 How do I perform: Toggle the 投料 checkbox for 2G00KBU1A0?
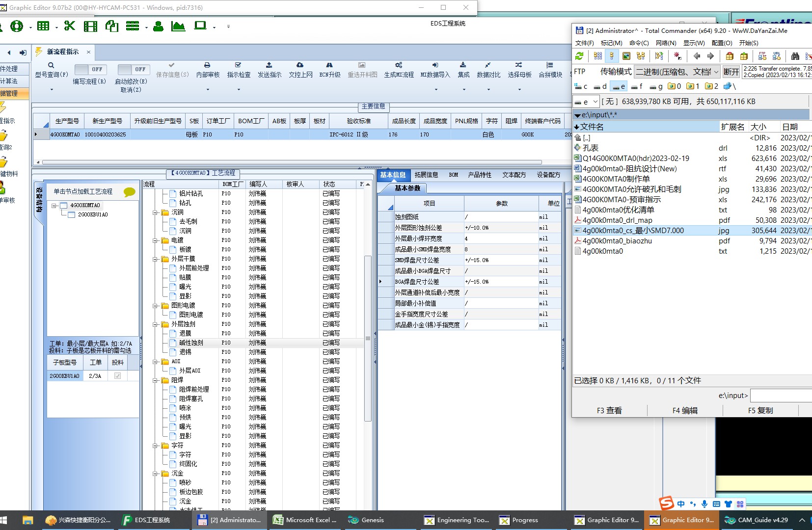(x=117, y=376)
